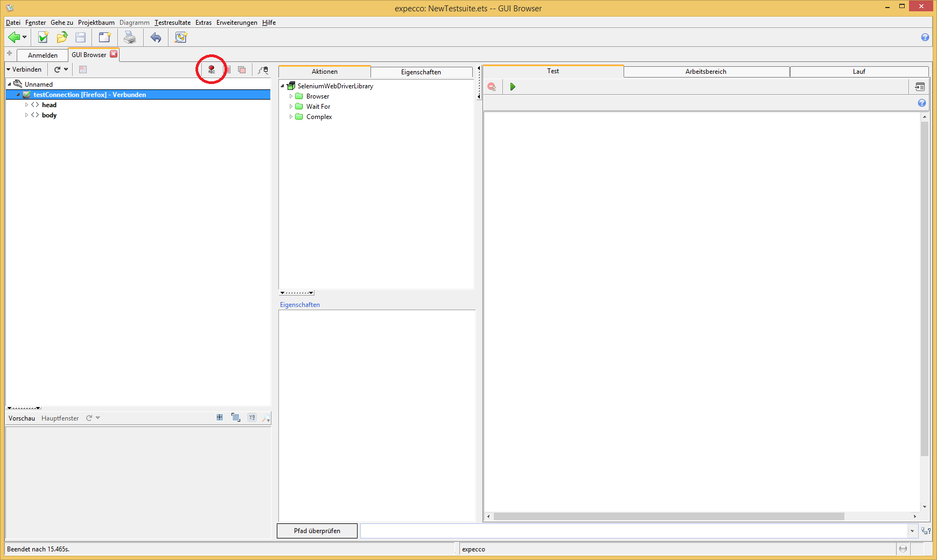Screen dimensions: 937x560
Task: Expand the head tree node
Action: click(26, 105)
